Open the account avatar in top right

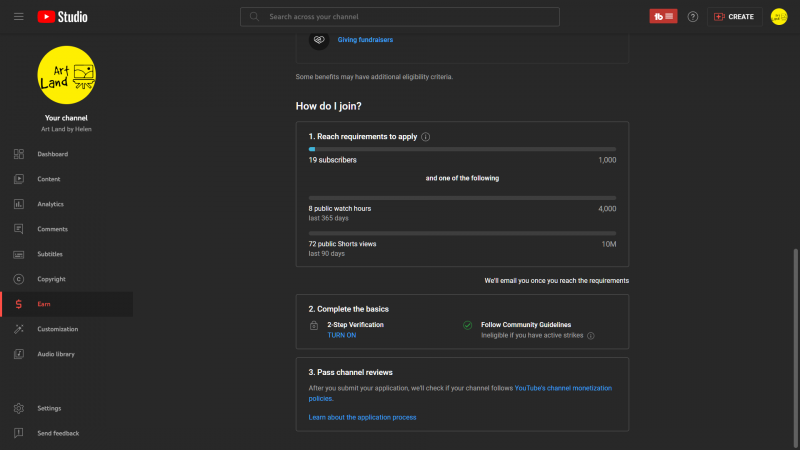tap(779, 17)
